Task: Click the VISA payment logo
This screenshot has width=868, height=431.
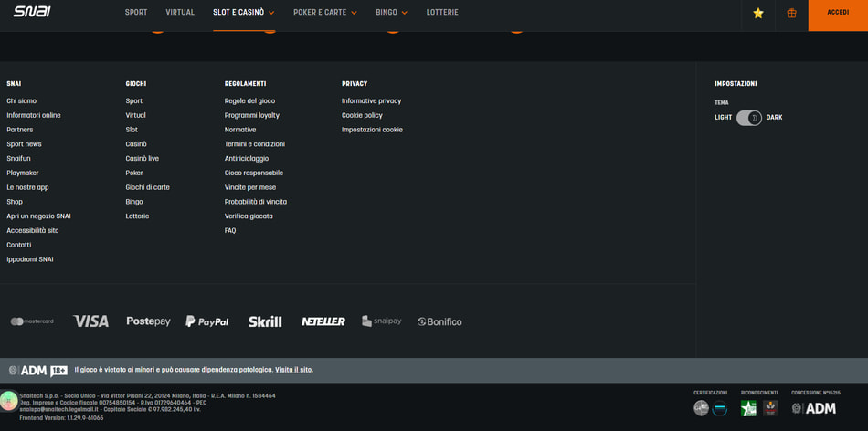Action: coord(90,321)
